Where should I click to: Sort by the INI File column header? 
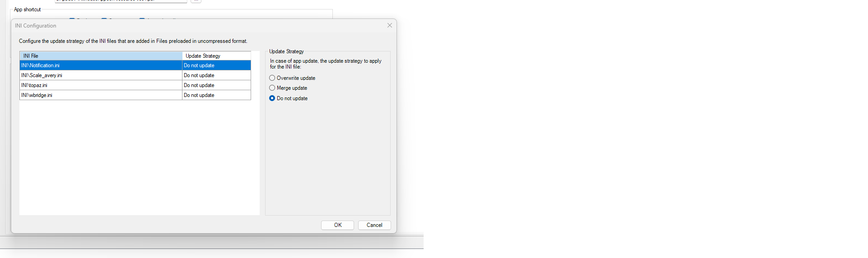point(101,56)
